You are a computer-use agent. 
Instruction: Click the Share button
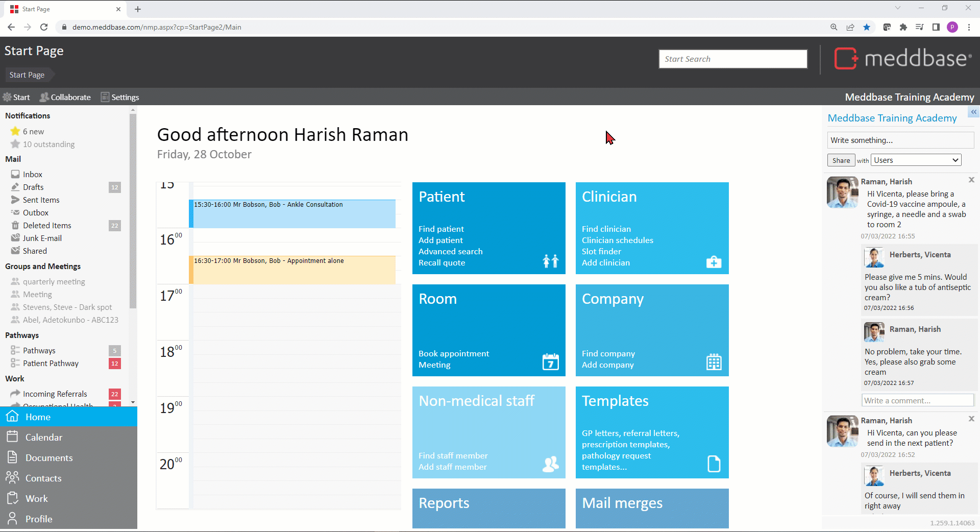pos(841,160)
